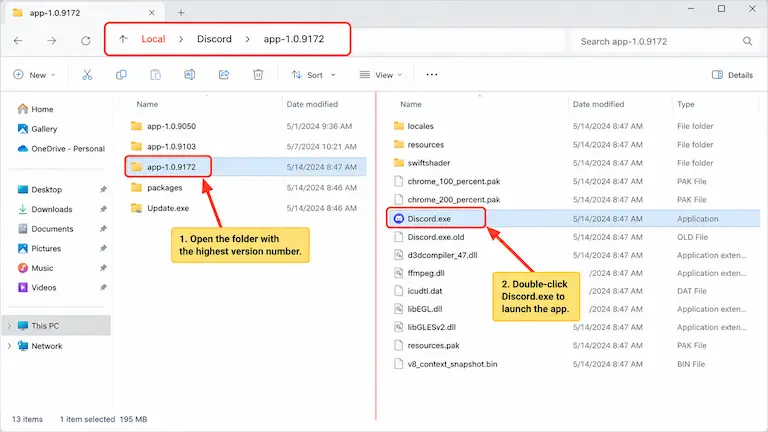Click the Rename icon in toolbar
Image resolution: width=768 pixels, height=432 pixels.
190,74
